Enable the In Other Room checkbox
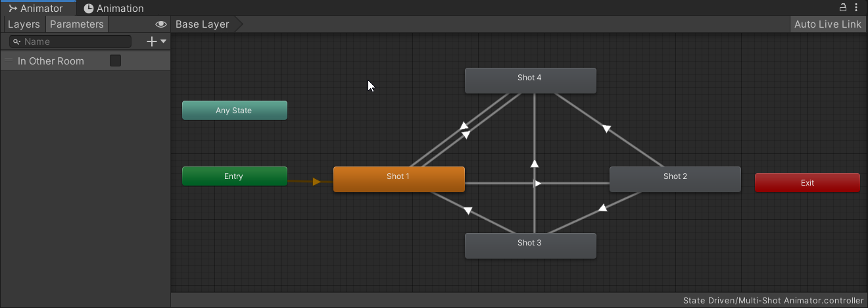Viewport: 868px width, 308px height. point(115,61)
